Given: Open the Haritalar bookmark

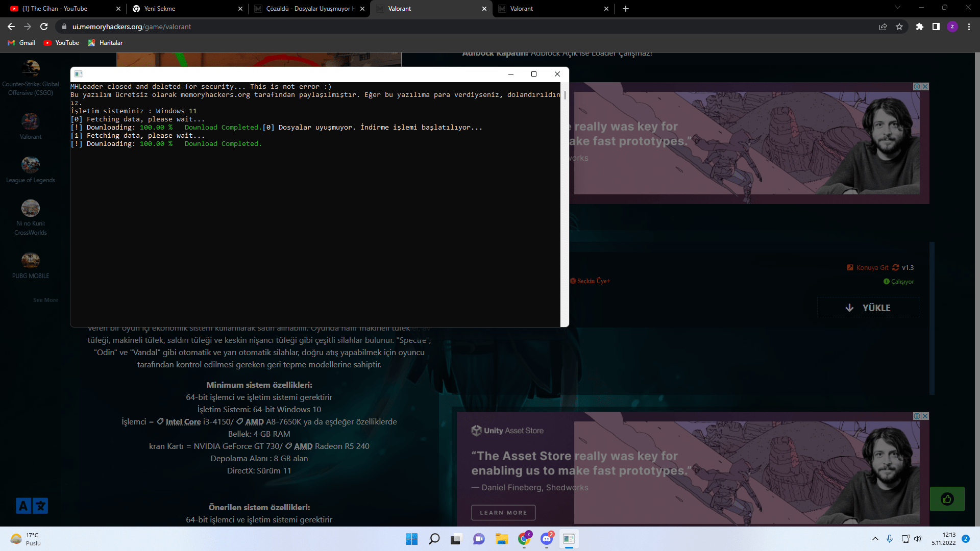Looking at the screenshot, I should tap(105, 43).
